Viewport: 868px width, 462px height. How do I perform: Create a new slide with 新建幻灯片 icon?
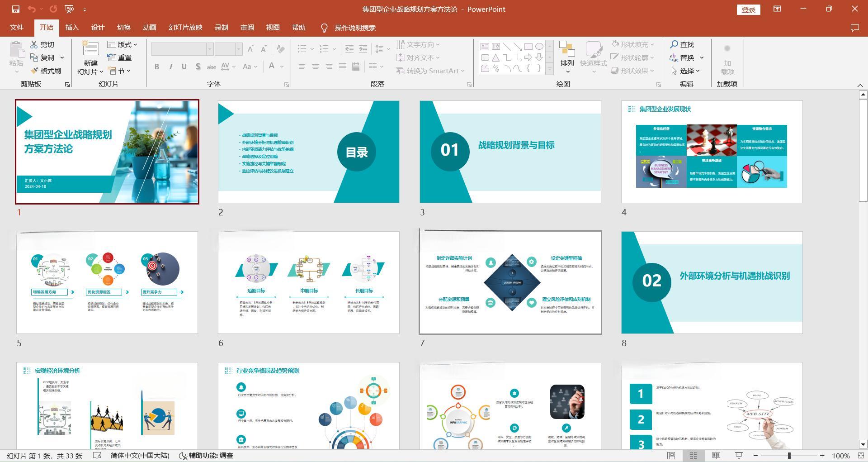point(90,49)
